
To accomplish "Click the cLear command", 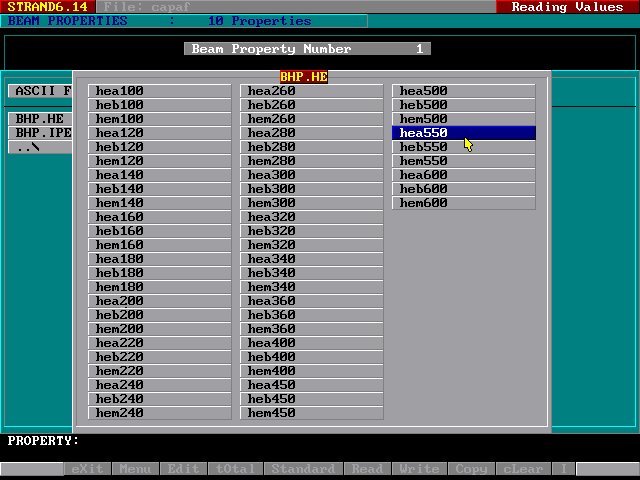I will click(x=524, y=469).
